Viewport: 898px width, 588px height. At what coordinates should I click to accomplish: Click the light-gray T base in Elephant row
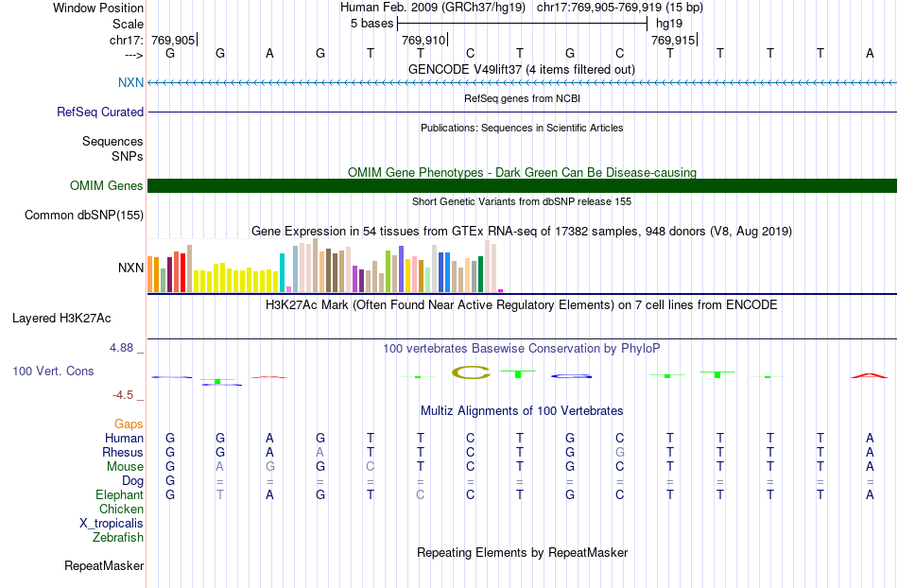click(220, 494)
